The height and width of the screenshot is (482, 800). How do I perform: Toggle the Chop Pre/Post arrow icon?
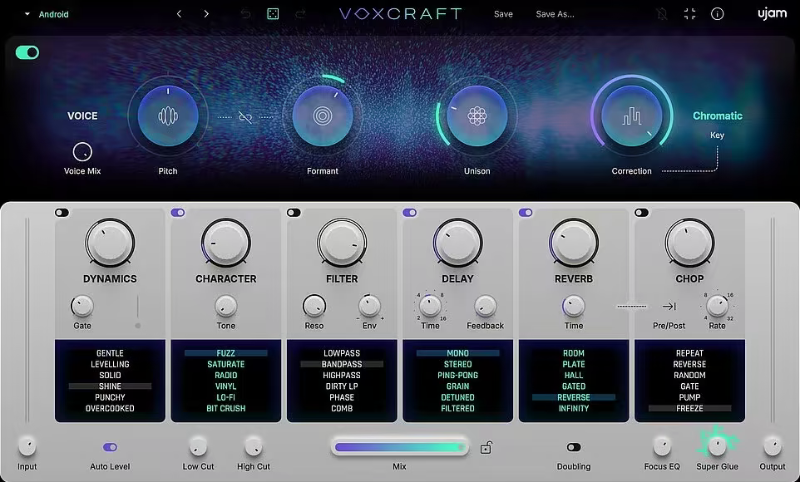[x=669, y=307]
